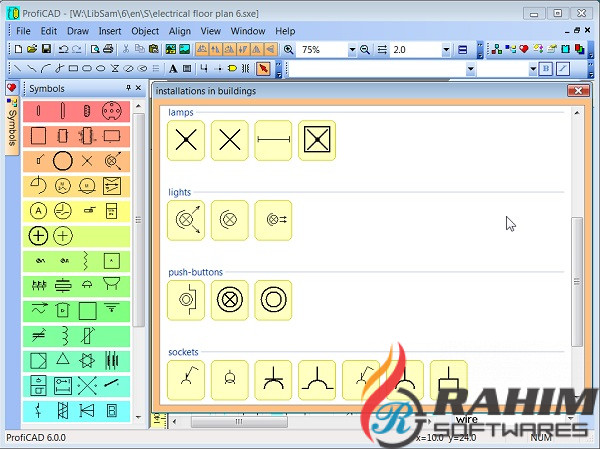Select the horizontal line fluorescent lamp symbol
This screenshot has height=449, width=600.
click(x=273, y=140)
